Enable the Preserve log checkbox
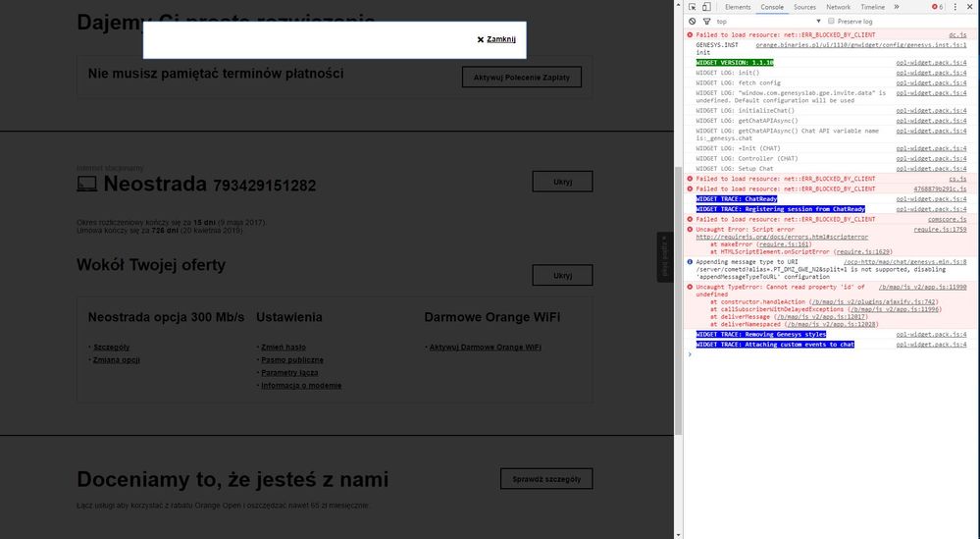The height and width of the screenshot is (539, 980). [831, 21]
